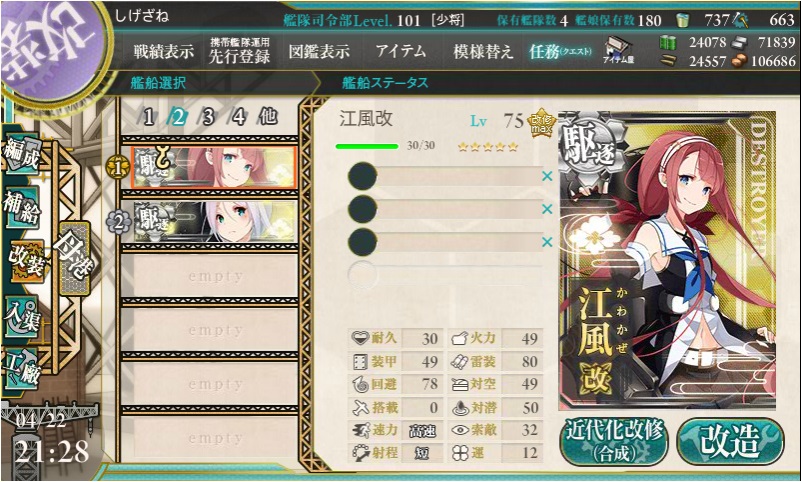
Task: Remove equipment from second slot
Action: tap(547, 209)
